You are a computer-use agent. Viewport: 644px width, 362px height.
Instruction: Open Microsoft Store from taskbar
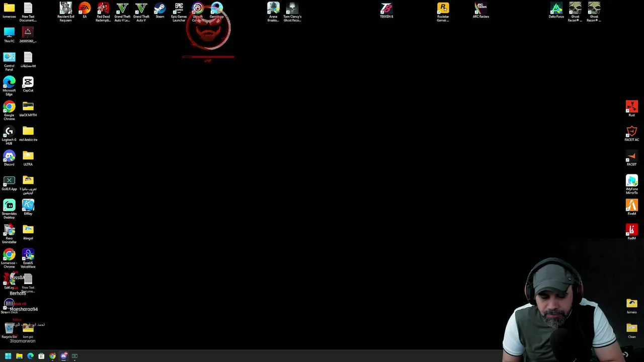click(41, 356)
